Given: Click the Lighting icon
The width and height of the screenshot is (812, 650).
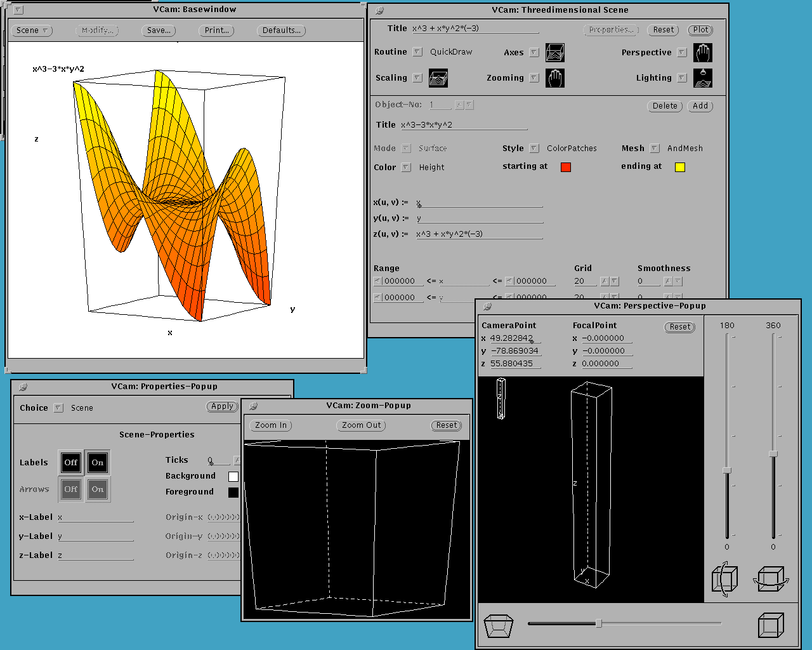Looking at the screenshot, I should coord(702,78).
